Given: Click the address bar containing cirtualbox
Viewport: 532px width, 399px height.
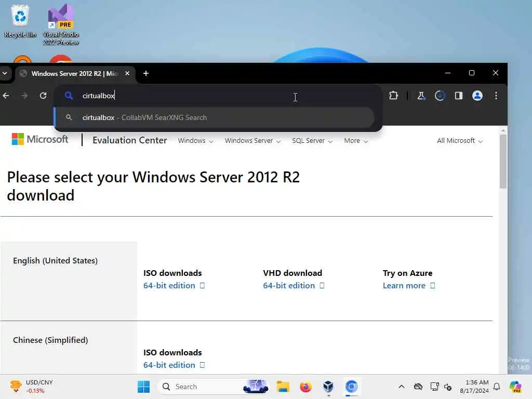Looking at the screenshot, I should coord(217,96).
